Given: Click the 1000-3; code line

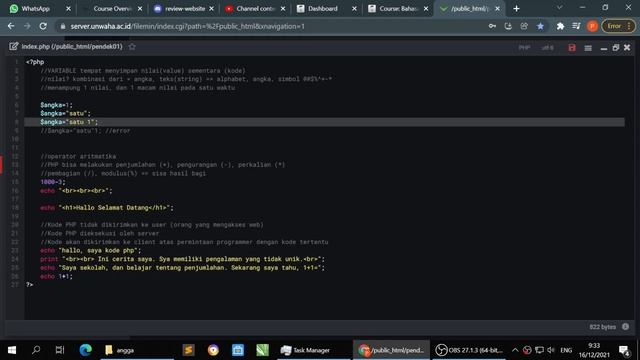Looking at the screenshot, I should [x=53, y=182].
